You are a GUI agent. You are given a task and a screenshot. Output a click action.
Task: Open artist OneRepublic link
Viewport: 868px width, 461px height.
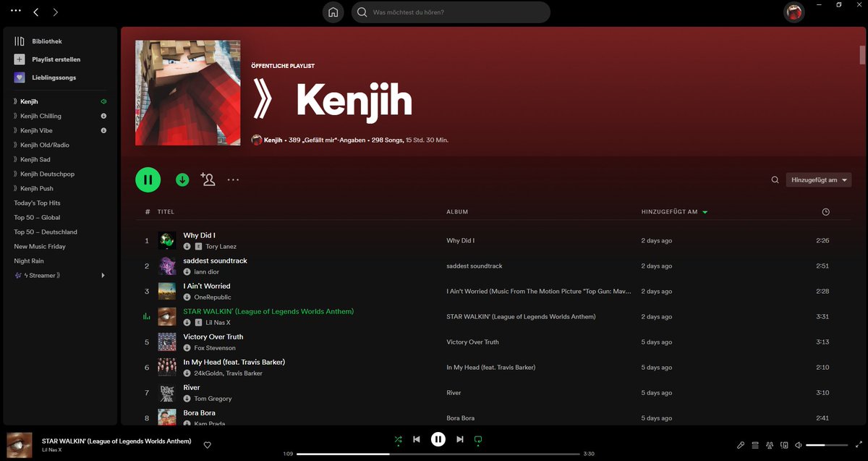[x=213, y=297]
